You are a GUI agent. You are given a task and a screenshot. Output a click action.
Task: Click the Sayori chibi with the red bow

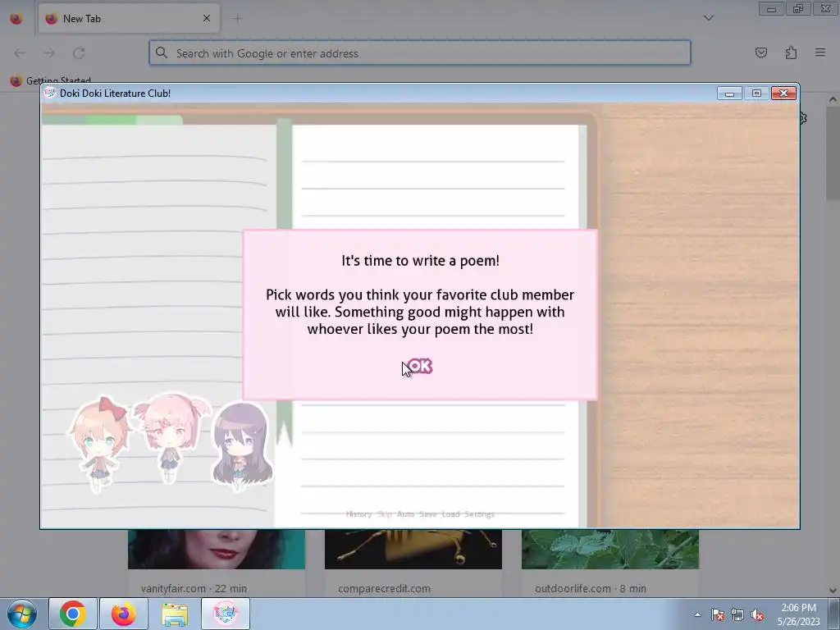coord(99,444)
